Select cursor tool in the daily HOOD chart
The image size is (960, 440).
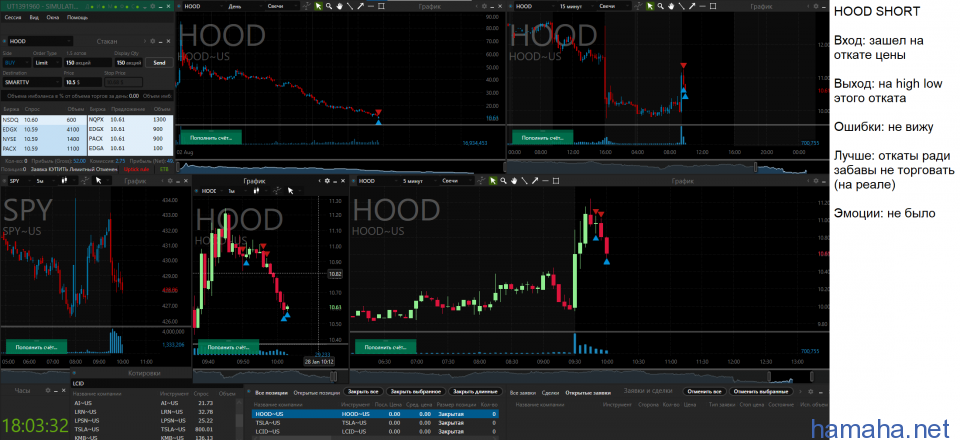click(x=319, y=6)
